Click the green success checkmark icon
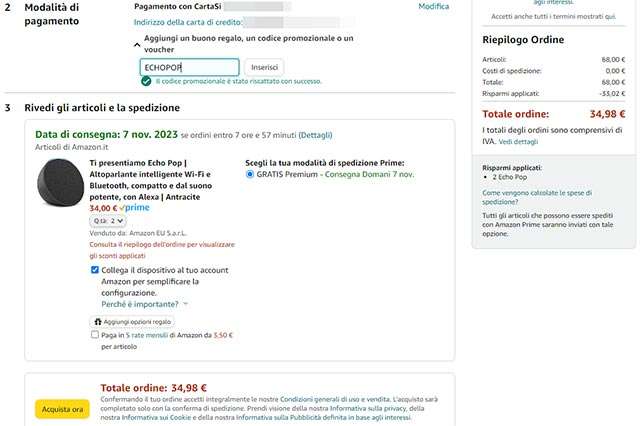 [x=146, y=81]
